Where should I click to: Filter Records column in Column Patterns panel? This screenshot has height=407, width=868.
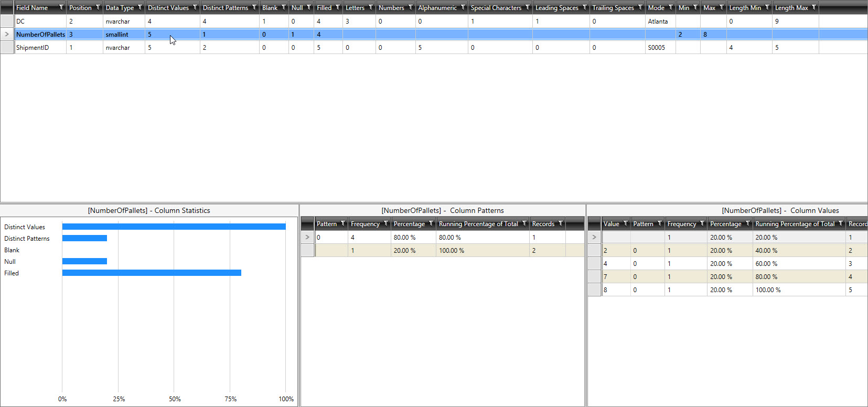point(560,223)
